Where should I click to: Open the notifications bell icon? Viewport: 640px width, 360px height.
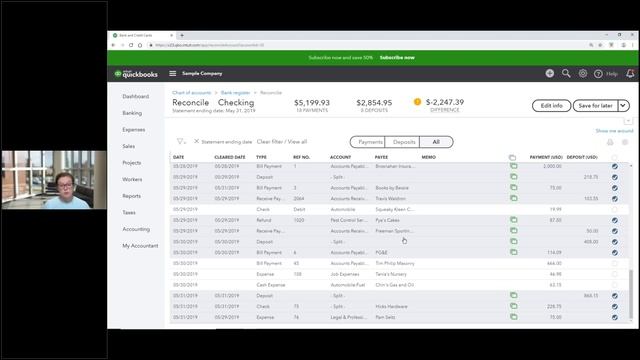[x=630, y=73]
